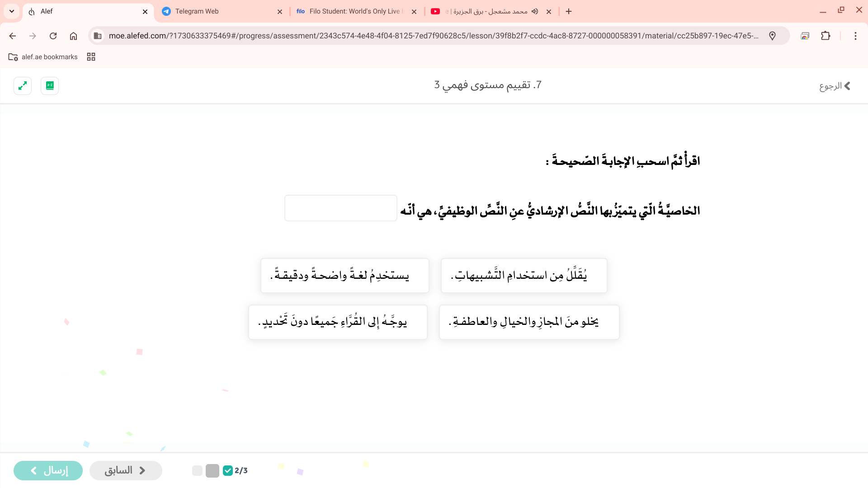Go to browser home page icon
The height and width of the screenshot is (488, 868).
[x=73, y=36]
